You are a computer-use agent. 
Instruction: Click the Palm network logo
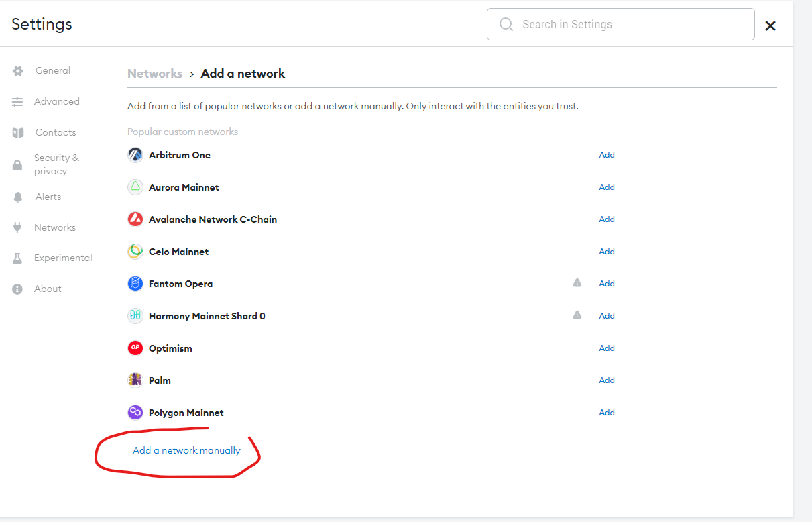(x=135, y=380)
